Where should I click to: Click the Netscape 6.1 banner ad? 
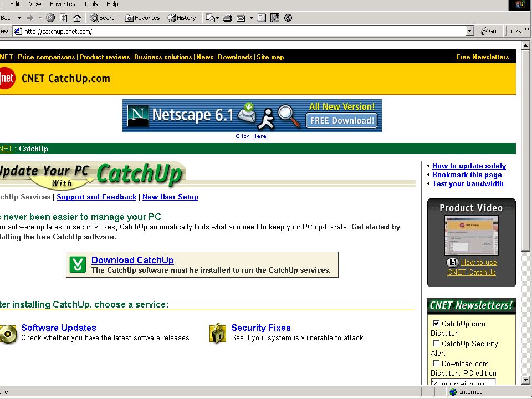click(252, 116)
